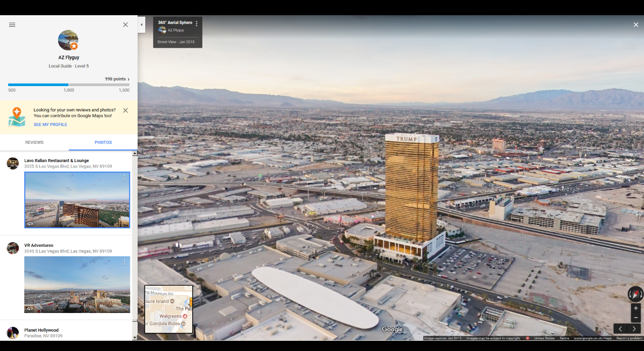
Task: Switch to the PHOTOS tab
Action: (103, 142)
